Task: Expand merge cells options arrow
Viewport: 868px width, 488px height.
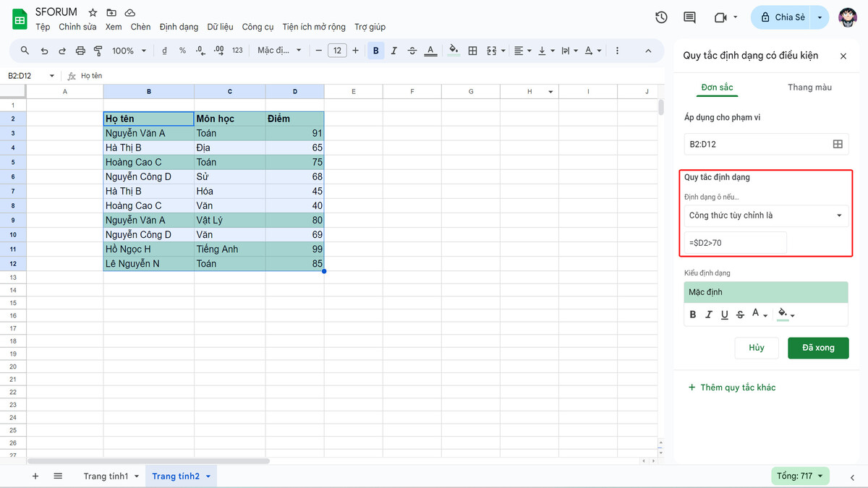Action: click(503, 51)
